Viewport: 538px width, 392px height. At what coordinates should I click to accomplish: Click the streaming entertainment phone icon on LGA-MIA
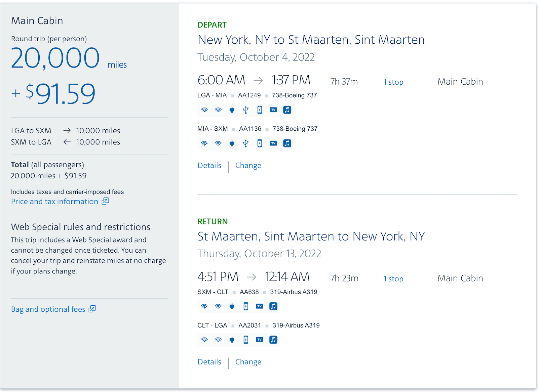coord(259,110)
